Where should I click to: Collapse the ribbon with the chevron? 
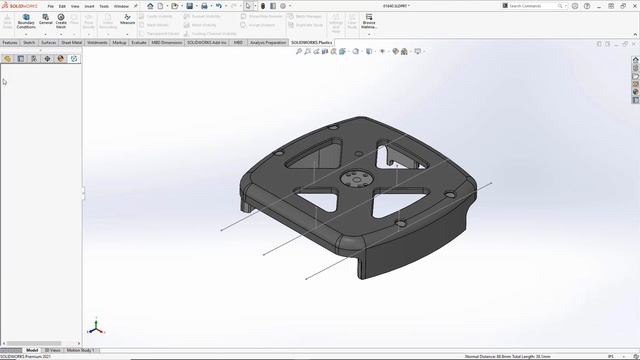635,34
